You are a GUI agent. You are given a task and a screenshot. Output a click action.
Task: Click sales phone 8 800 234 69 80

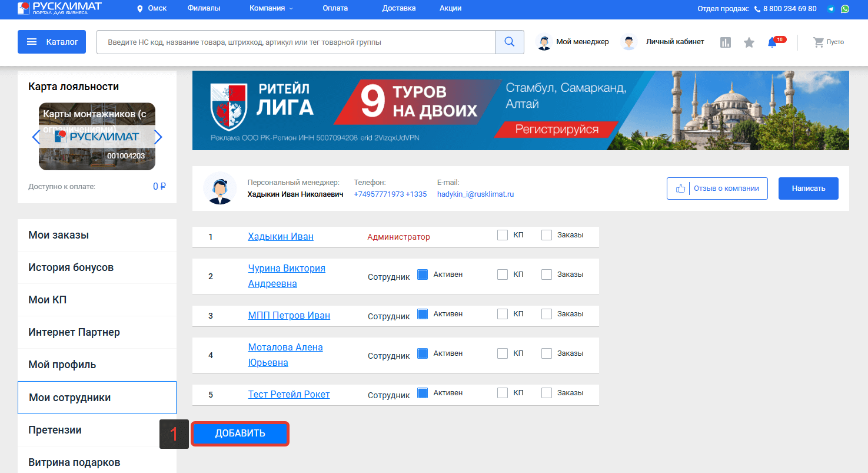point(790,9)
